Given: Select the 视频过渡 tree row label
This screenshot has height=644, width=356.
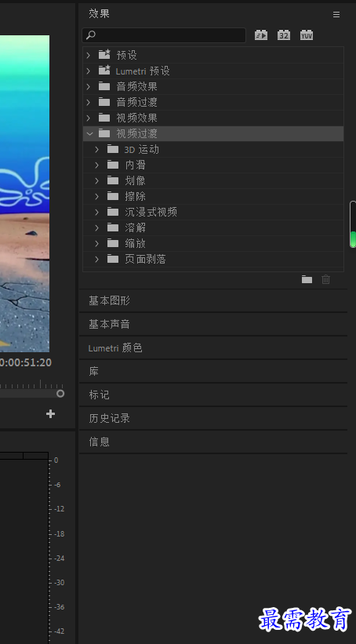Looking at the screenshot, I should pyautogui.click(x=136, y=133).
